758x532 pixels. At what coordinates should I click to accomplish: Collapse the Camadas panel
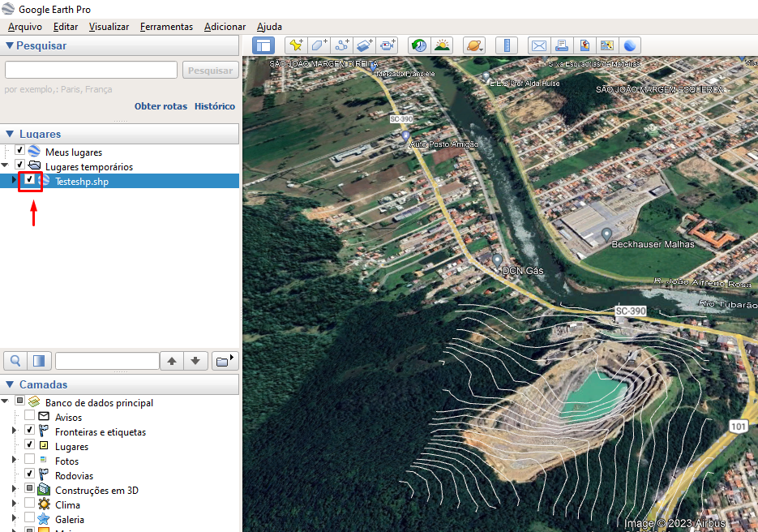9,384
